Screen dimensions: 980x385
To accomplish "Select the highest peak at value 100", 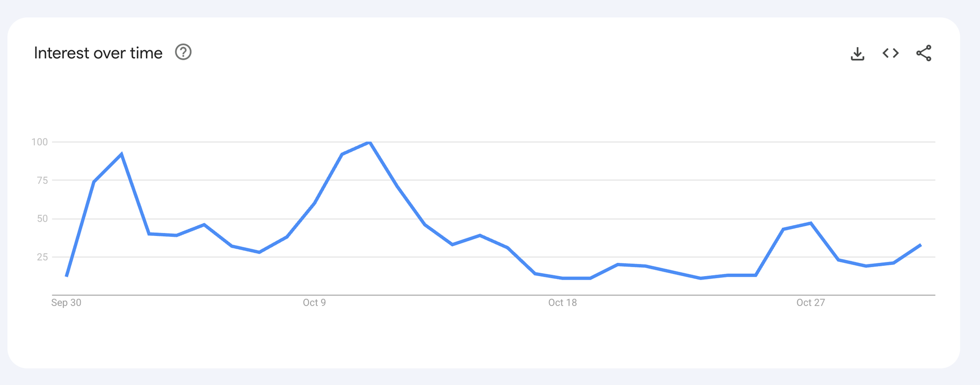I will 369,142.
